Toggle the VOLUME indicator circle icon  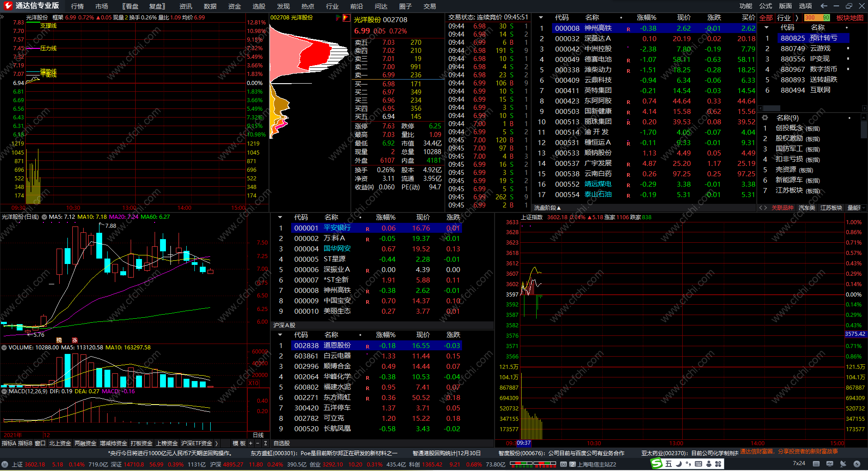pyautogui.click(x=4, y=348)
